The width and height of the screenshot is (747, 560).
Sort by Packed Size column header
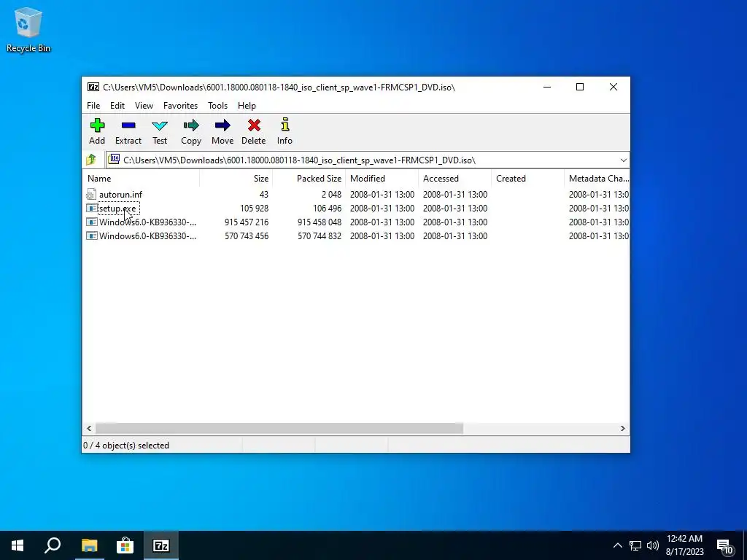[309, 179]
